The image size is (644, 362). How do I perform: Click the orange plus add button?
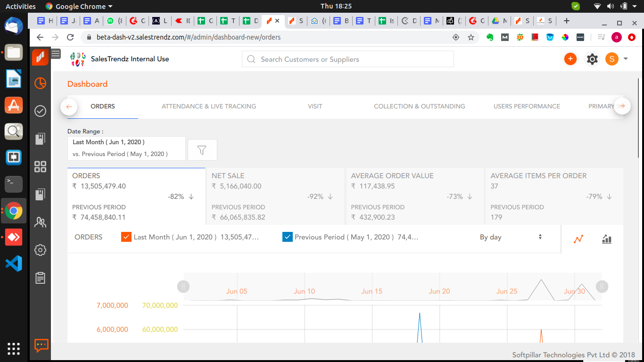570,59
